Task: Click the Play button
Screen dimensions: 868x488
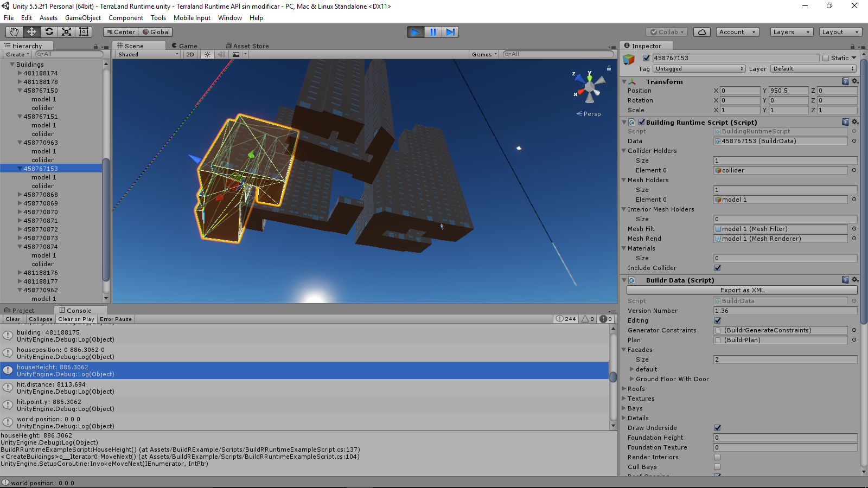Action: [416, 32]
